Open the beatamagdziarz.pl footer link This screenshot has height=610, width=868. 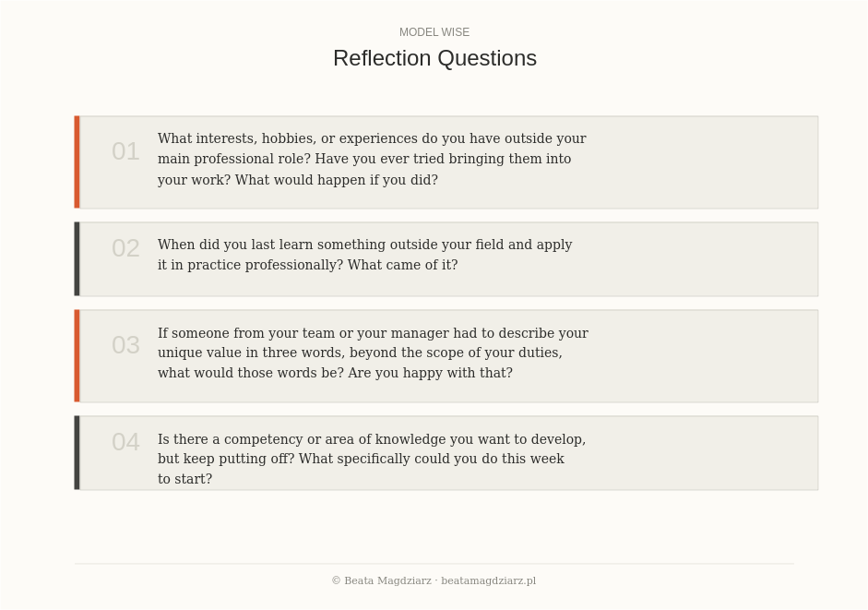tap(488, 580)
